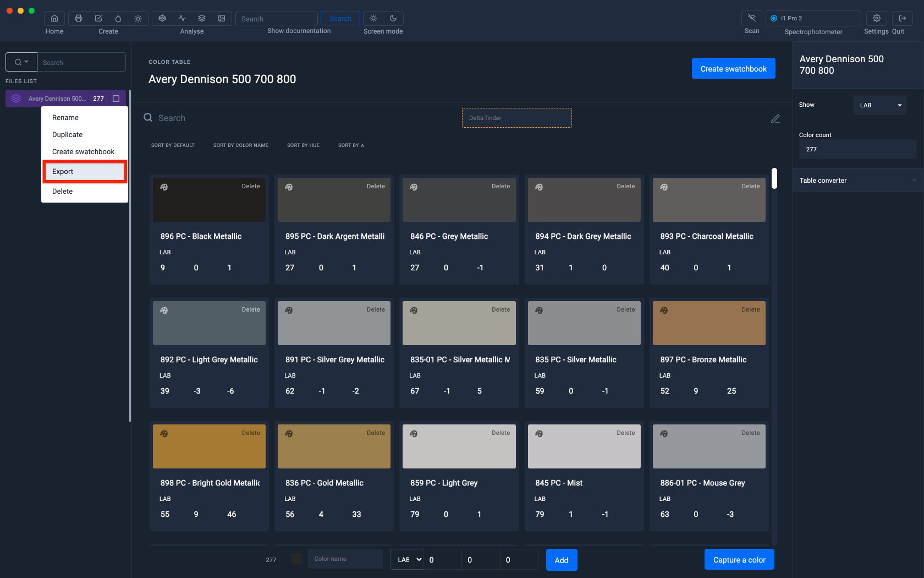Click palette icon on 893 PC Charcoal Metallic card
The width and height of the screenshot is (924, 578).
(664, 187)
